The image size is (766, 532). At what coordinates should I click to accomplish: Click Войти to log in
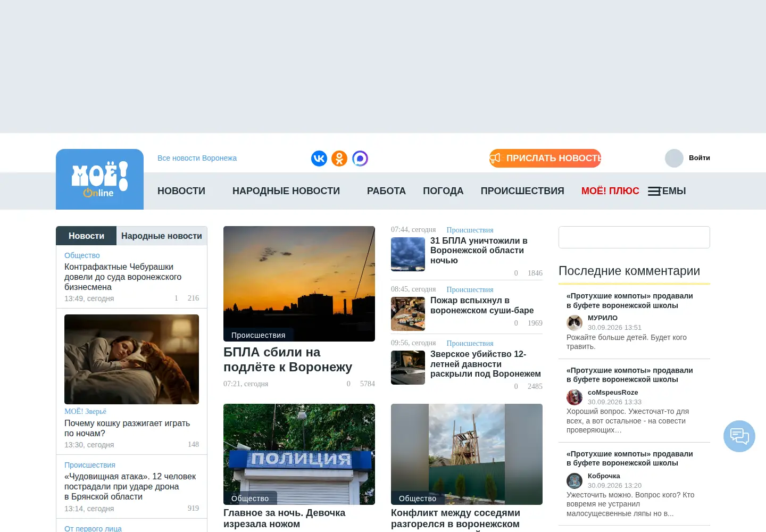click(x=700, y=158)
